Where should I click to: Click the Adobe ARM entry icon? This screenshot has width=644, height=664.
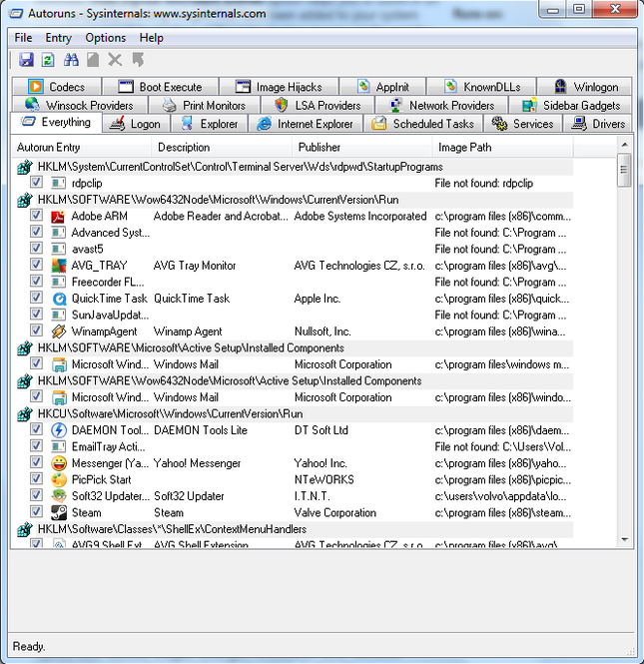pos(59,217)
